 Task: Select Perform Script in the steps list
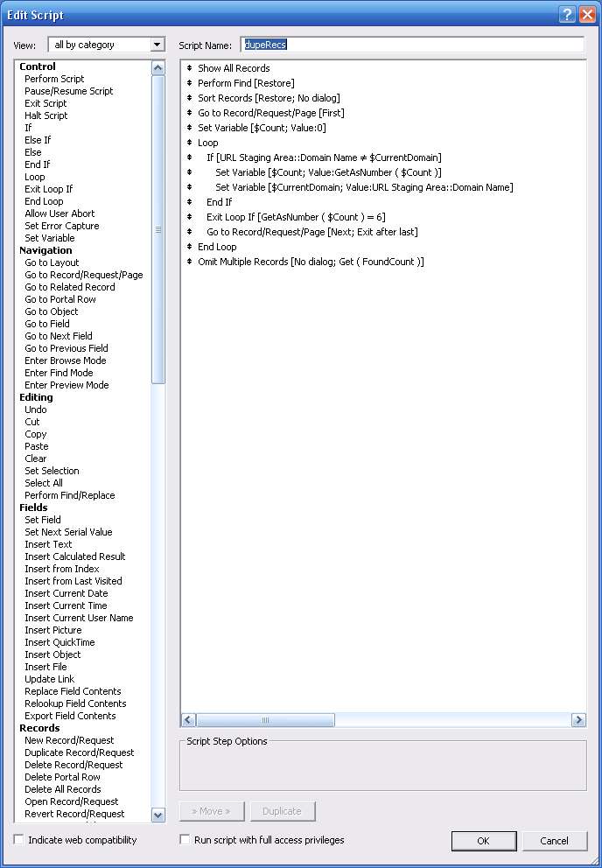click(x=54, y=79)
